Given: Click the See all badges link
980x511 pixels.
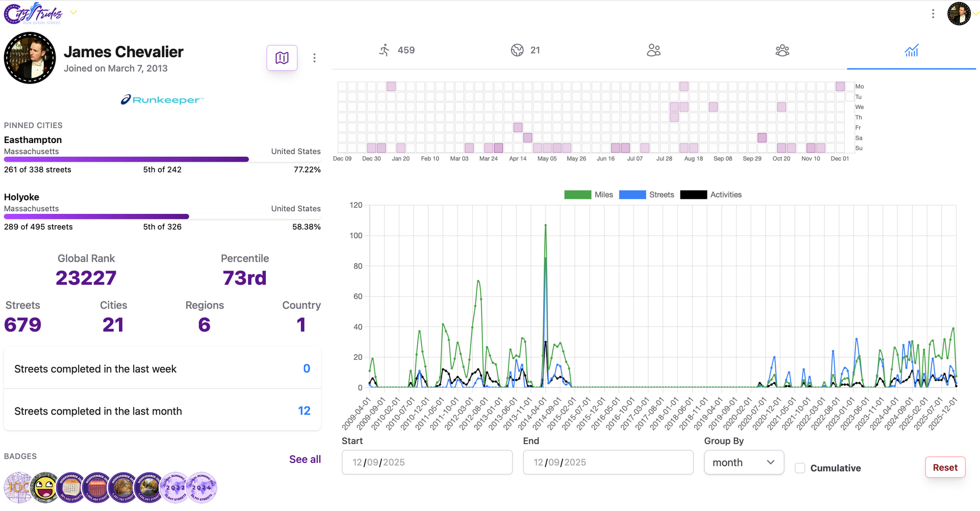Looking at the screenshot, I should 305,459.
